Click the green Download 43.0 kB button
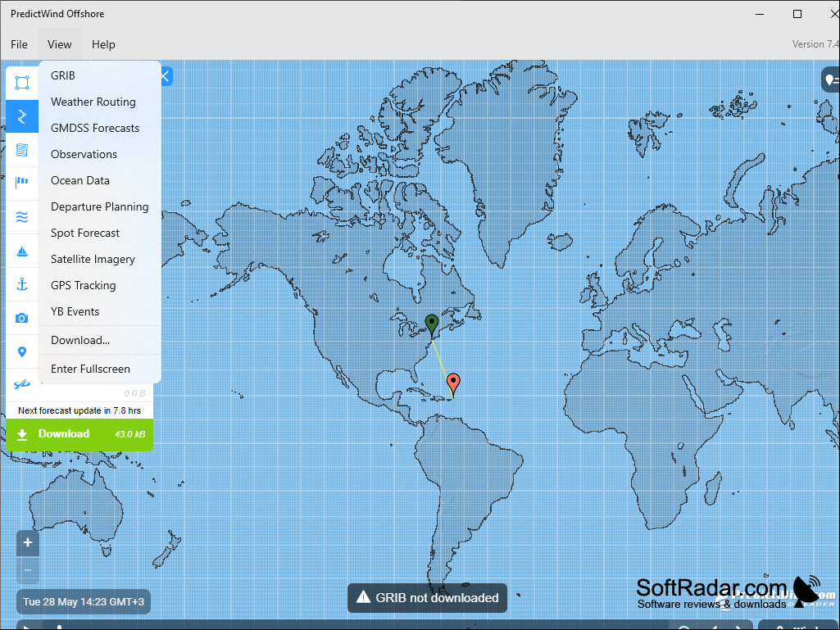The image size is (840, 630). click(x=79, y=434)
